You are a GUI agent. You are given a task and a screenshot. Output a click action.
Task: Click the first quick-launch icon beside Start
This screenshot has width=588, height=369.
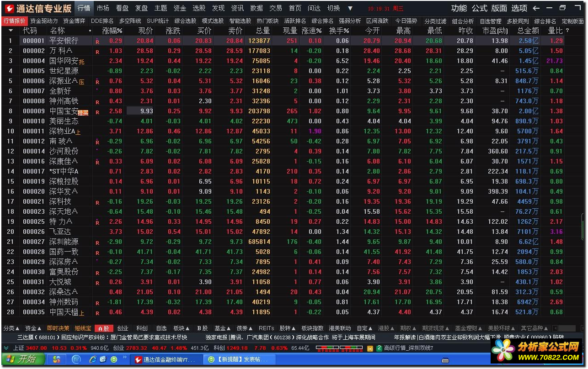pos(56,359)
